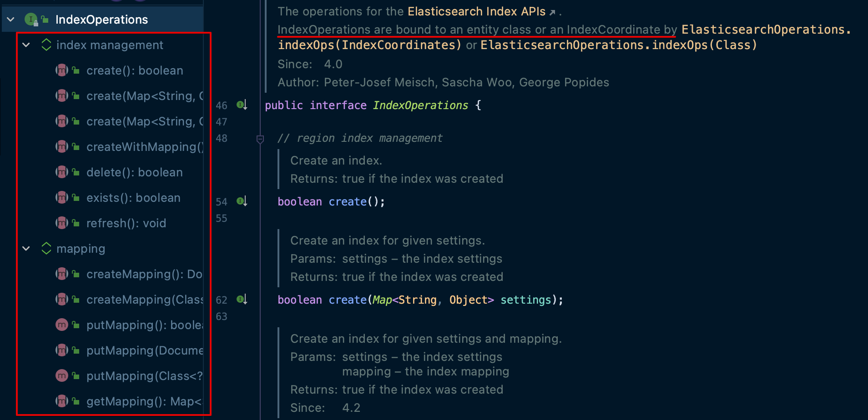The width and height of the screenshot is (868, 420).
Task: Click the implementations gutter icon at line 62
Action: pyautogui.click(x=242, y=300)
